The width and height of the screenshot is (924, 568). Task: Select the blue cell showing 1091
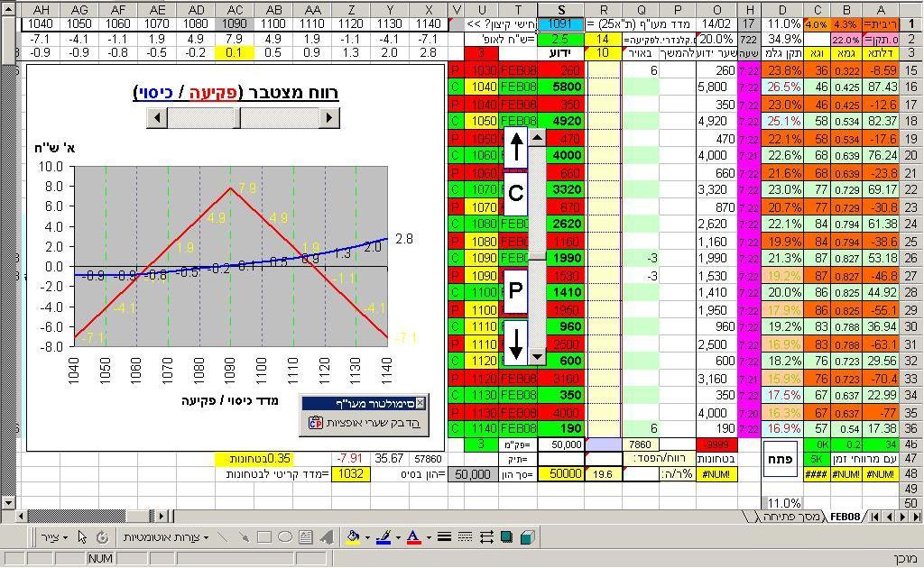point(560,24)
